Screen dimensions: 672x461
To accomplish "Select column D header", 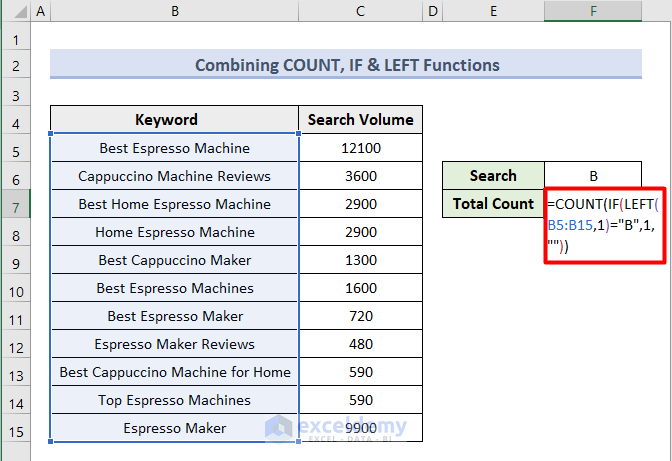I will tap(432, 11).
